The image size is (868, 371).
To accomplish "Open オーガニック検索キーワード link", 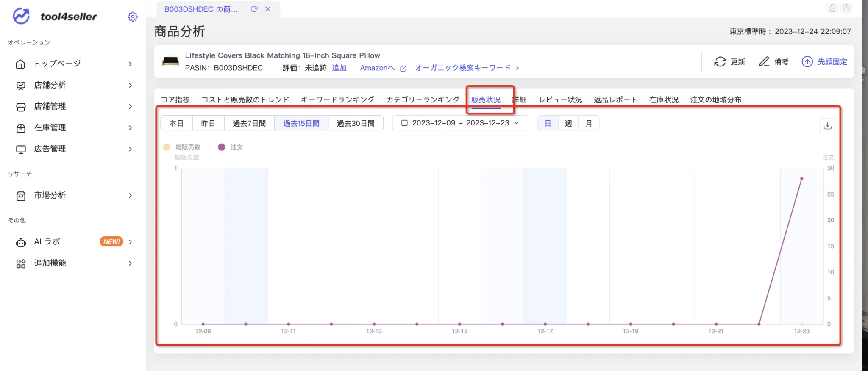I will 463,68.
